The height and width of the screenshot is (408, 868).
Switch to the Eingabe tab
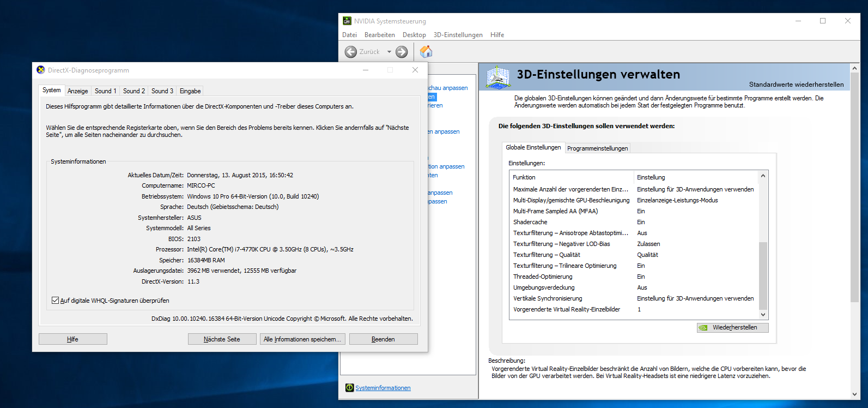point(190,91)
